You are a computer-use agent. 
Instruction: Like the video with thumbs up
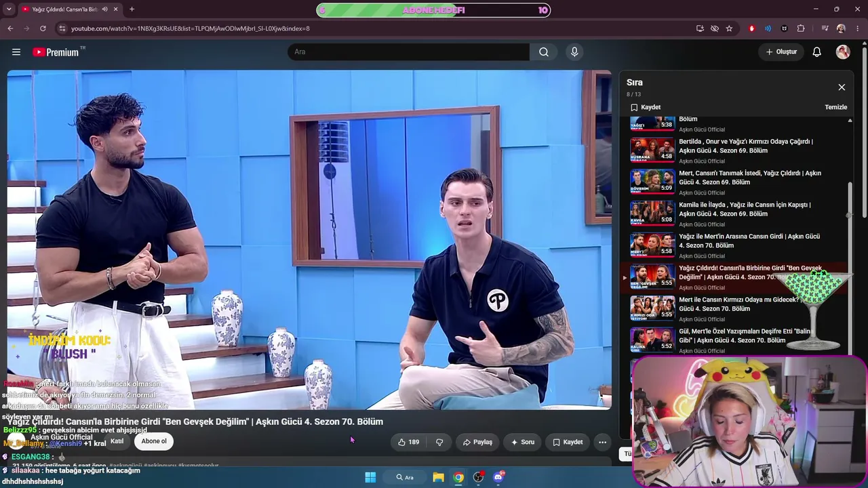pos(408,442)
